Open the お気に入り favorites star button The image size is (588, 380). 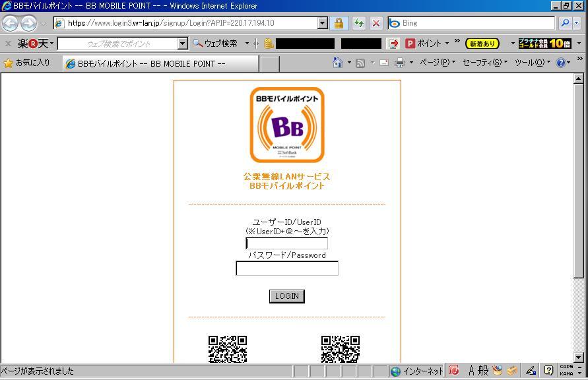point(27,63)
